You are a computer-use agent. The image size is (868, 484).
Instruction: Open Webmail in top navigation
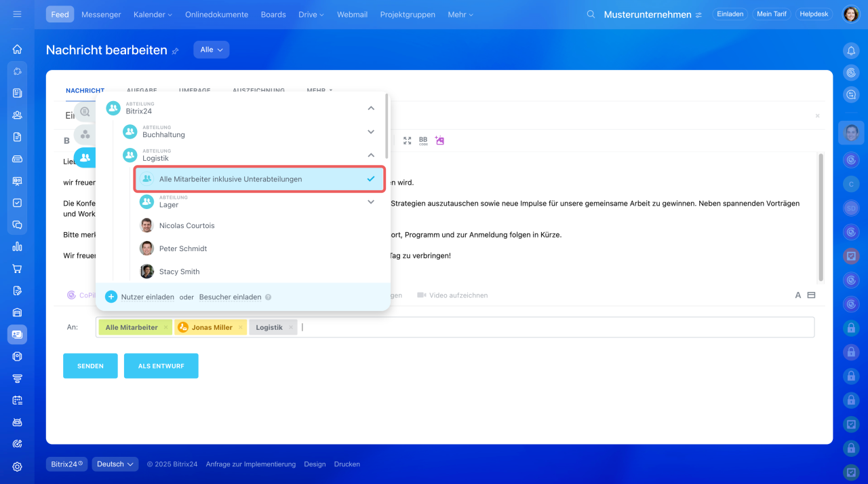(x=352, y=14)
